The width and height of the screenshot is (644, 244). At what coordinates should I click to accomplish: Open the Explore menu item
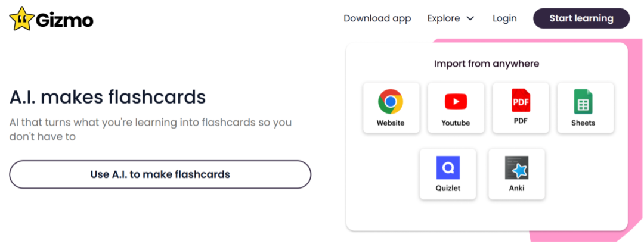(444, 18)
